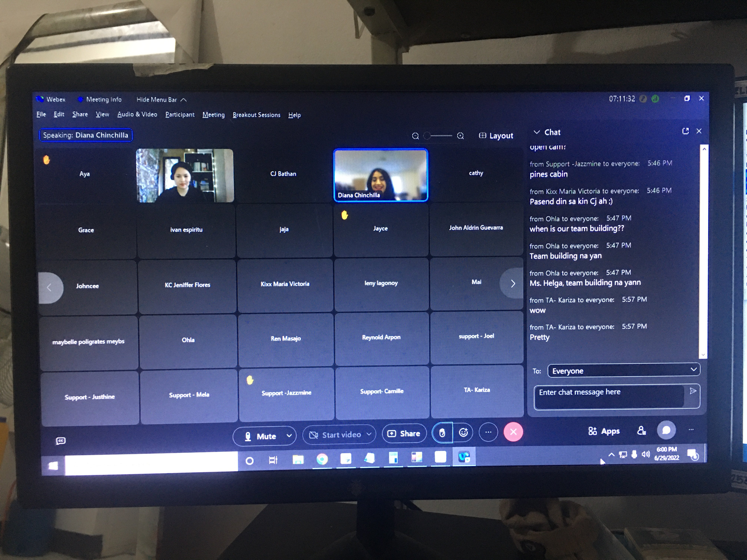Screen dimensions: 747x560
Task: Open Meeting Info
Action: 100,99
